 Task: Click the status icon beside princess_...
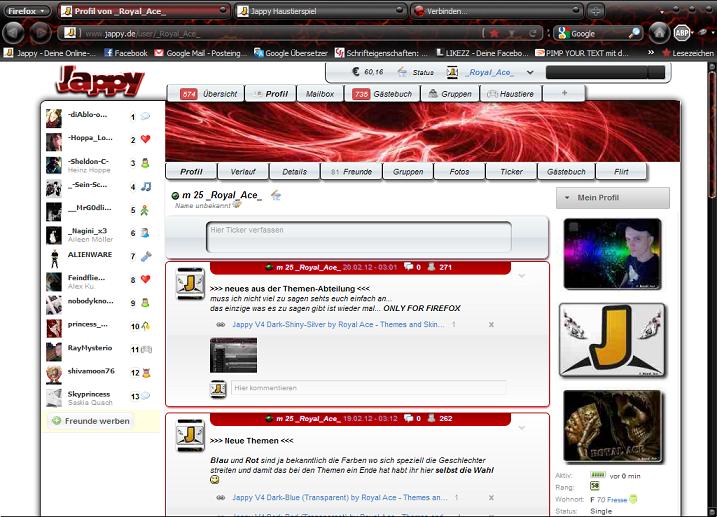(146, 326)
